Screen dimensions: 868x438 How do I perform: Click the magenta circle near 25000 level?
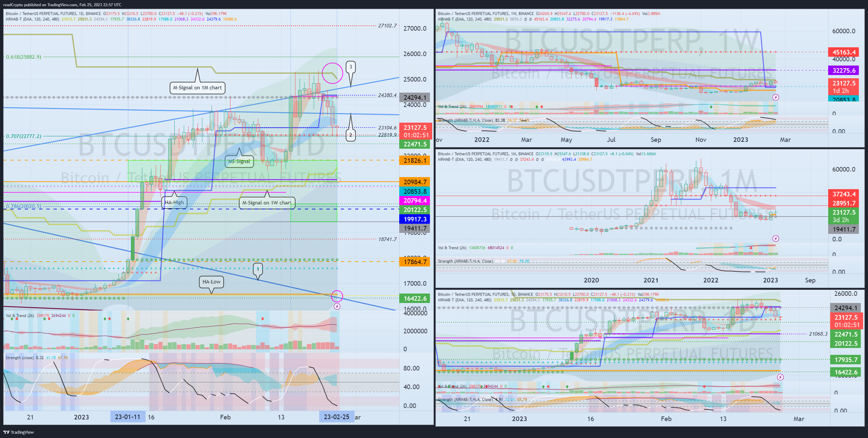click(x=332, y=73)
